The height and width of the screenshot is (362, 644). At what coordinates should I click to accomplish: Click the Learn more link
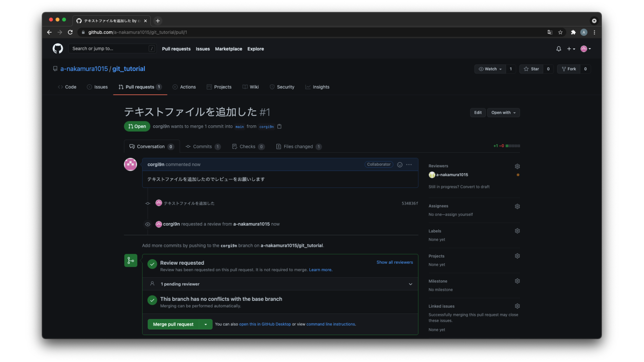coord(320,270)
